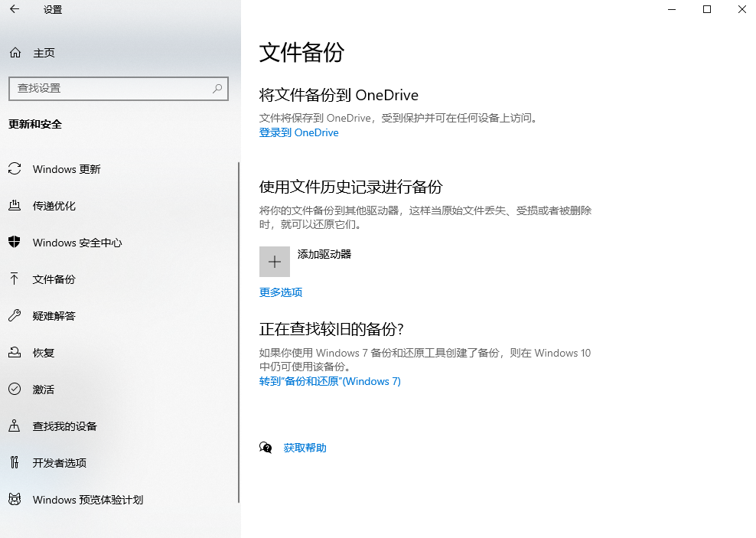Open 更多选项 under file history backup
Viewport: 756px width, 538px height.
coord(280,292)
